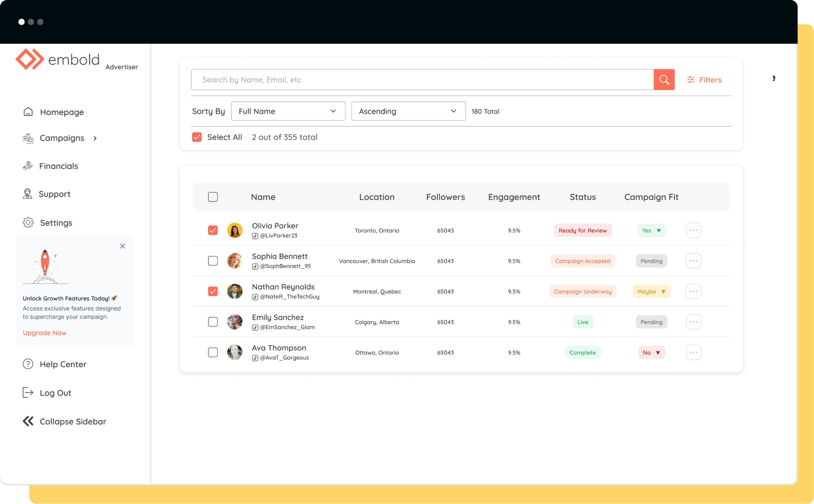Open more options for Ava Thompson
The width and height of the screenshot is (814, 504).
click(693, 352)
